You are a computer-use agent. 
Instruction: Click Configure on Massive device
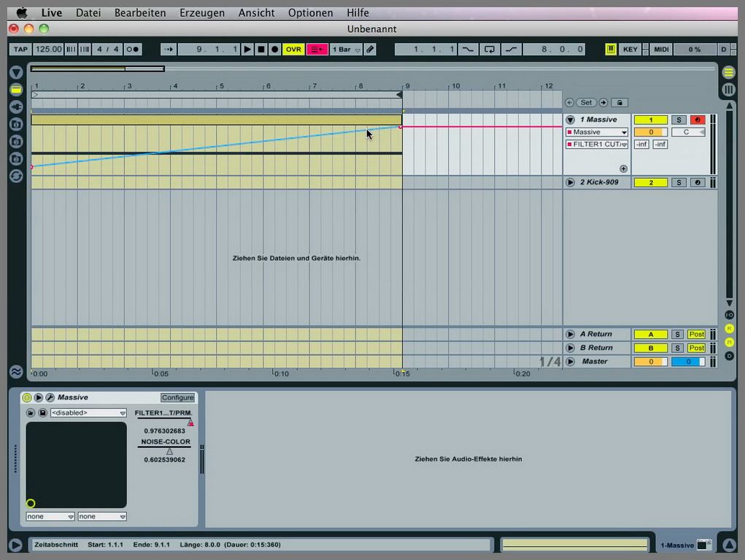(177, 397)
